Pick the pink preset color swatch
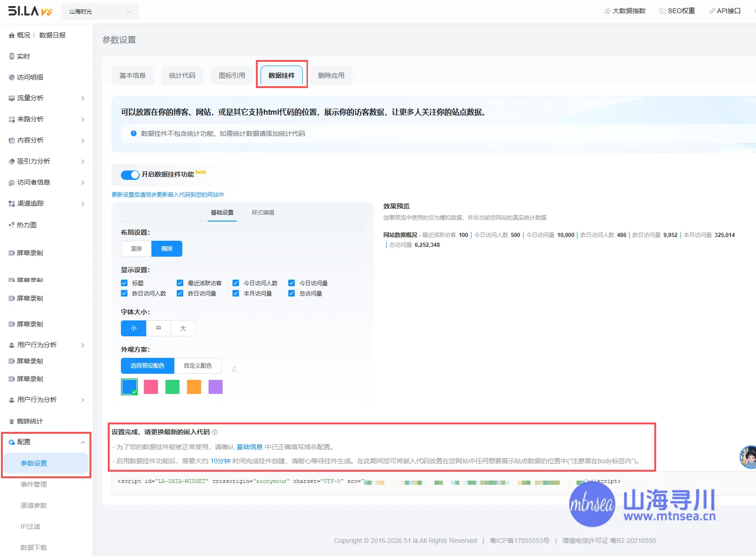Image resolution: width=756 pixels, height=556 pixels. coord(151,387)
